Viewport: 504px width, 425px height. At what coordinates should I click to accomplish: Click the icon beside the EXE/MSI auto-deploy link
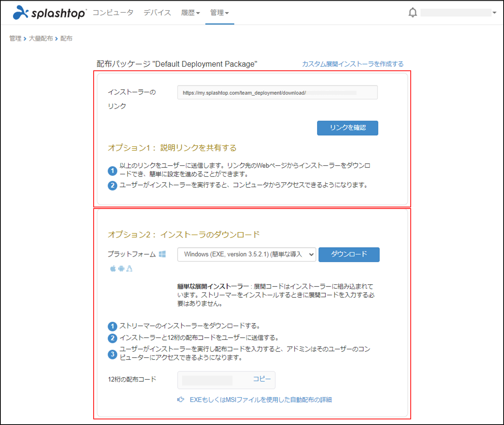point(181,399)
